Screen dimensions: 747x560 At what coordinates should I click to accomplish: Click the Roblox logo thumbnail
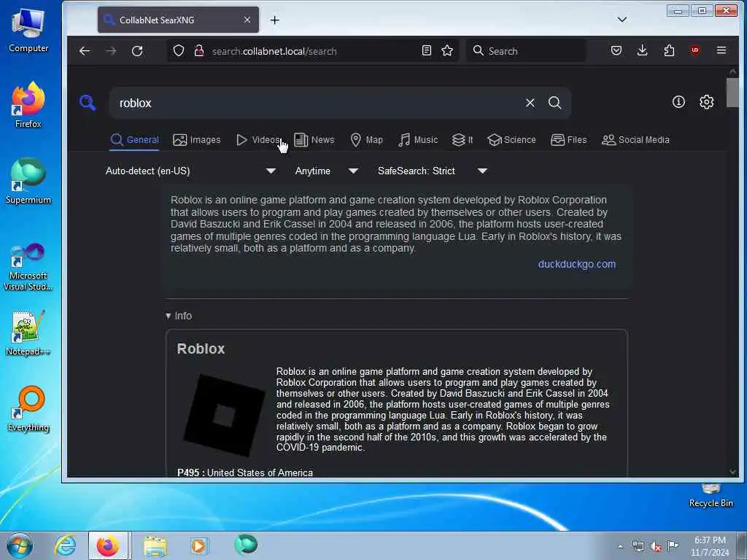(224, 416)
